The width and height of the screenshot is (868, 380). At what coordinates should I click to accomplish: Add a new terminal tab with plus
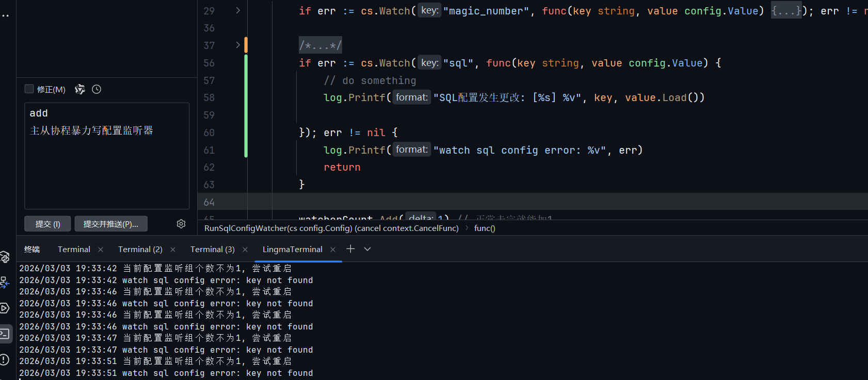[x=351, y=249]
